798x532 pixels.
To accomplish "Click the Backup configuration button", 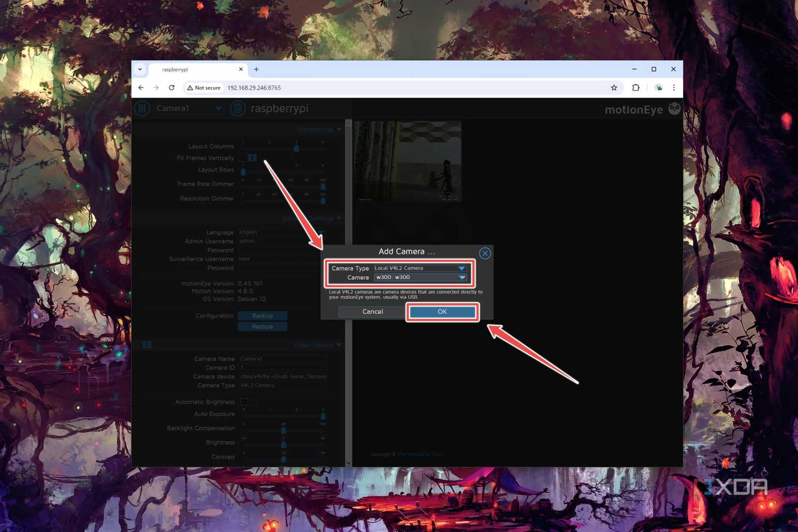I will pos(262,316).
